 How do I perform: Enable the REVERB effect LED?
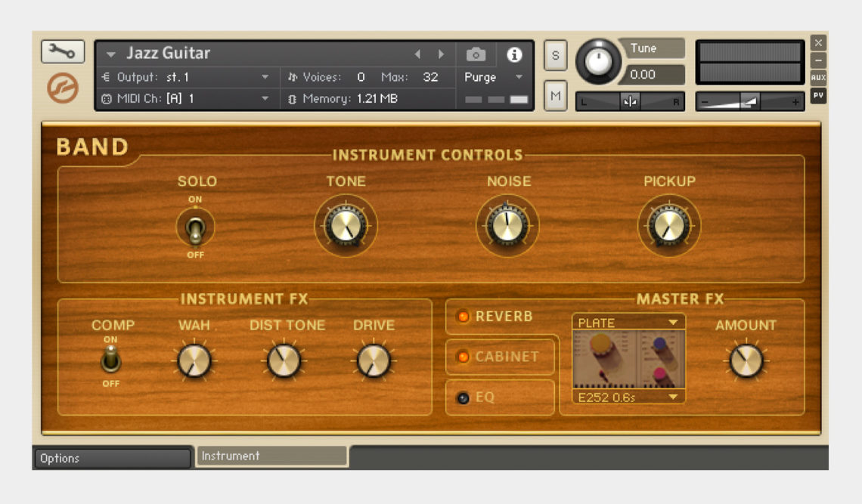pos(464,317)
